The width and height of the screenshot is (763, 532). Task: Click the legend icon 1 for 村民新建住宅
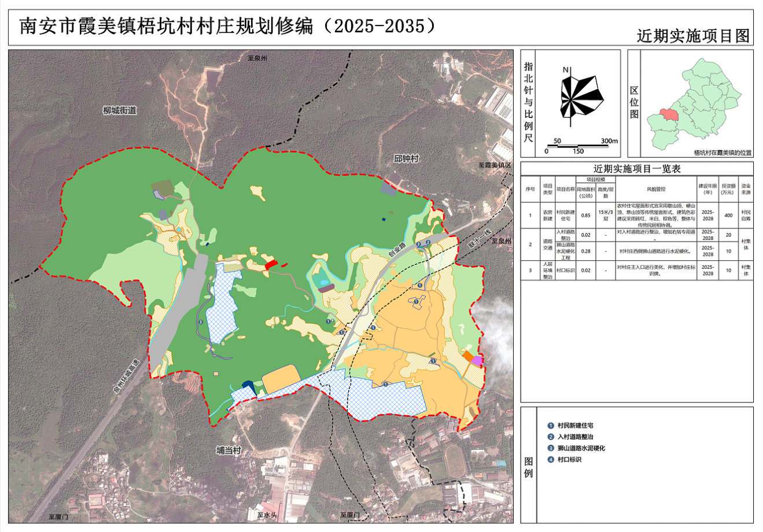pos(551,426)
